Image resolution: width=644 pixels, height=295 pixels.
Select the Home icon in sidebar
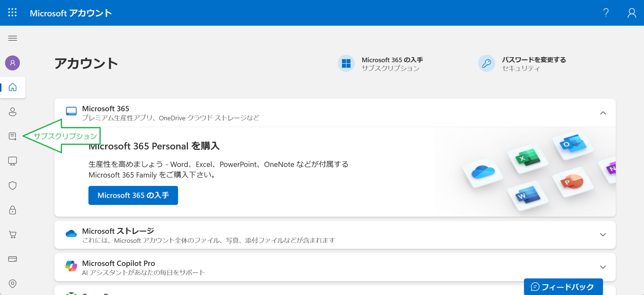pos(12,87)
